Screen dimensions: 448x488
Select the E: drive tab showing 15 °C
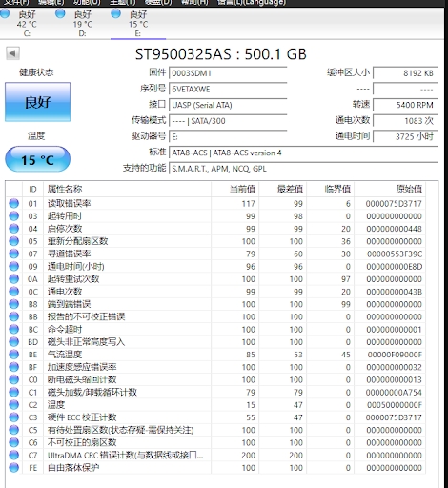(x=138, y=24)
